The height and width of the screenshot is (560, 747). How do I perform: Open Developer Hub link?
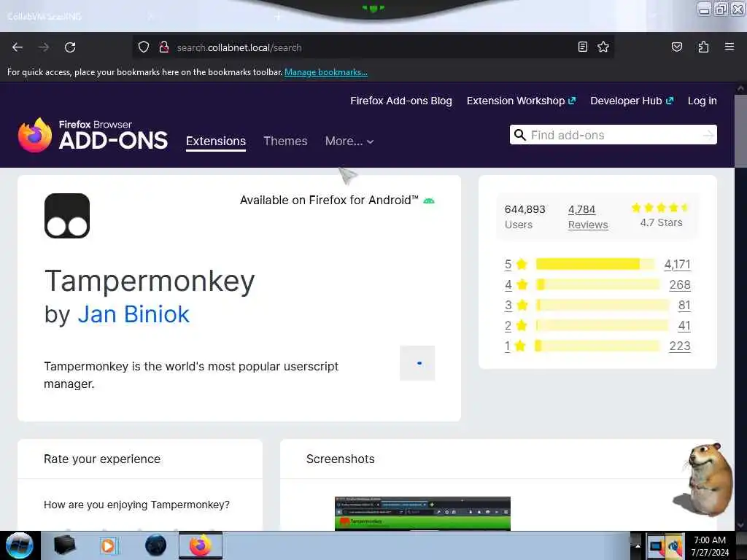tap(632, 101)
